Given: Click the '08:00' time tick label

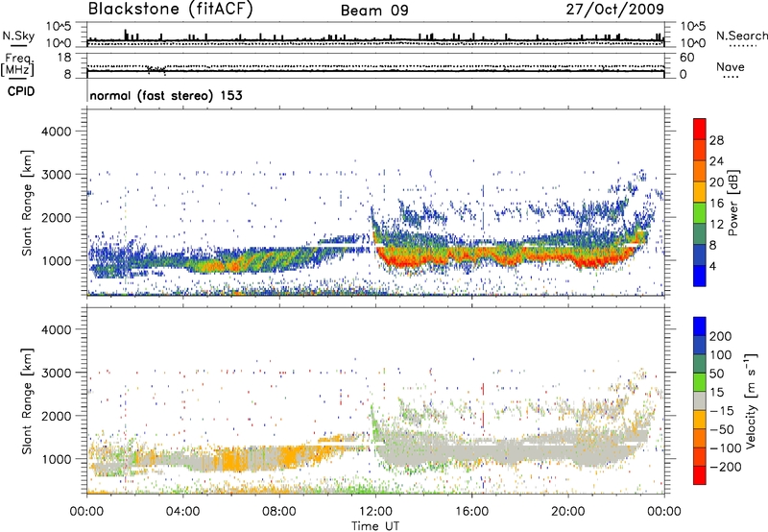Looking at the screenshot, I should point(279,512).
